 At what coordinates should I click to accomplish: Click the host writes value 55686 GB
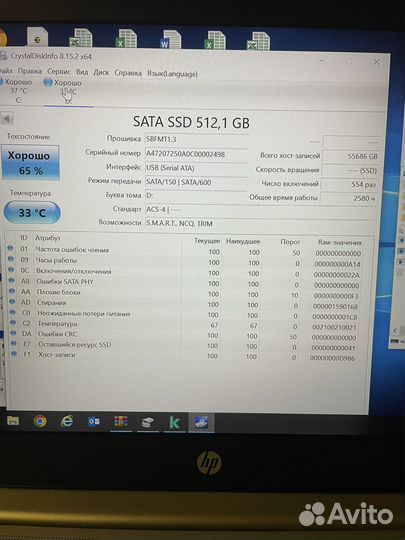(x=351, y=156)
